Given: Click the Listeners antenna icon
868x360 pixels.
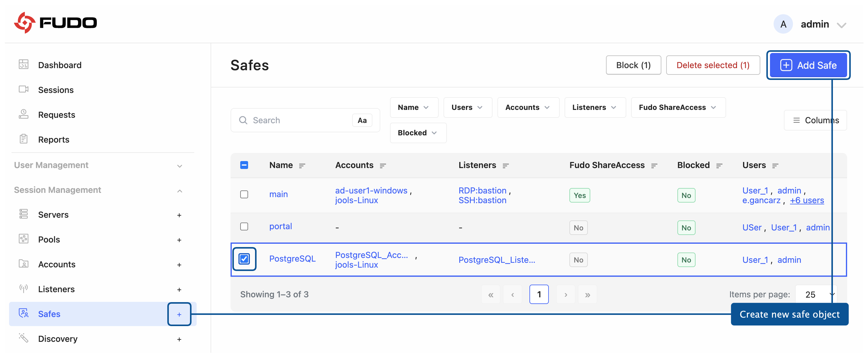Looking at the screenshot, I should tap(23, 289).
